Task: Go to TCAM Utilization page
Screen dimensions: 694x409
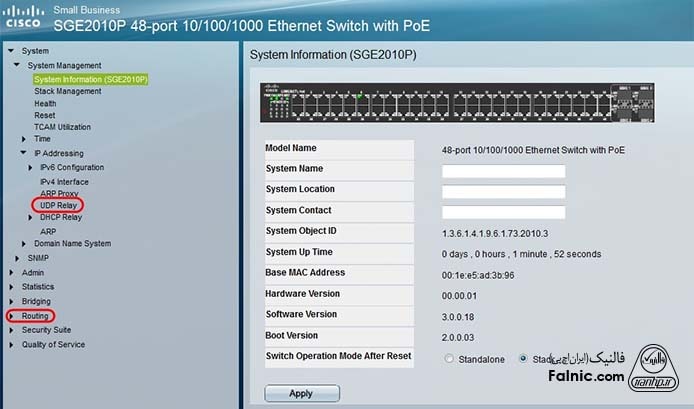Action: (62, 127)
